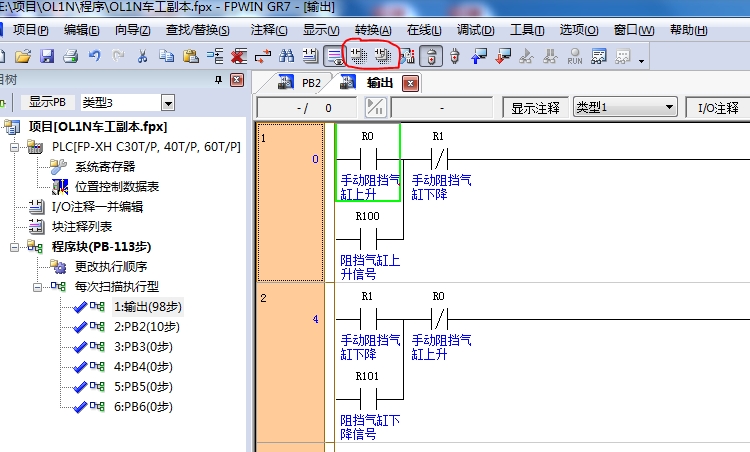Image resolution: width=750 pixels, height=452 pixels.
Task: Pin the project tree panel
Action: tap(219, 80)
